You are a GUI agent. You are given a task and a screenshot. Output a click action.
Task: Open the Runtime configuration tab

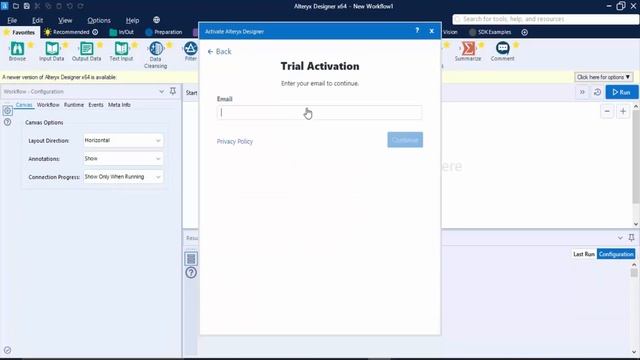point(73,105)
